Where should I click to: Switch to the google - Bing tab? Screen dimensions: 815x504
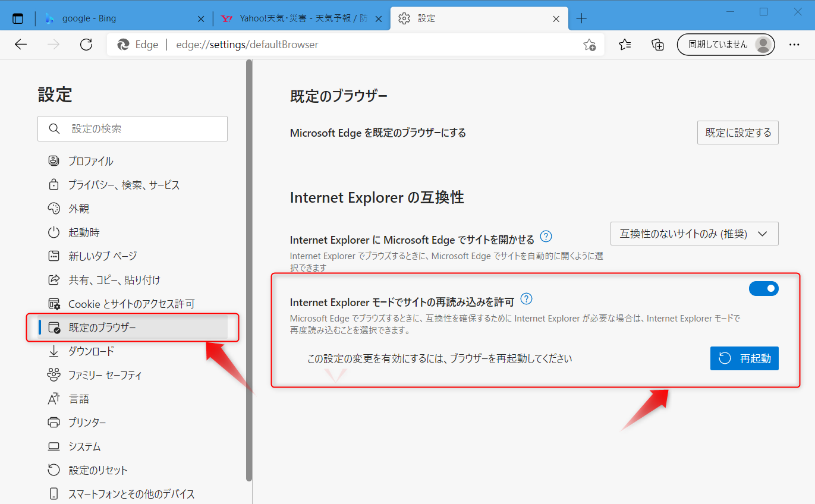point(124,18)
